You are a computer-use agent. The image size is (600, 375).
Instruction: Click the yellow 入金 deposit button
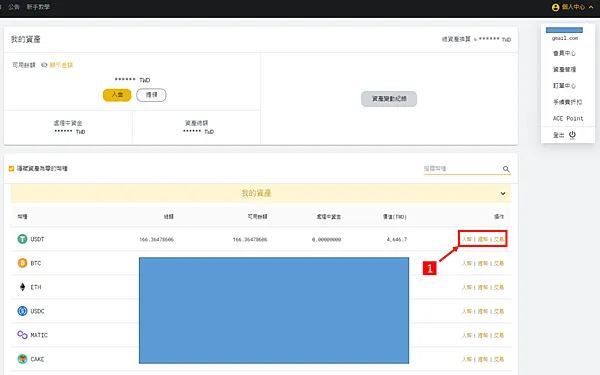(x=117, y=95)
